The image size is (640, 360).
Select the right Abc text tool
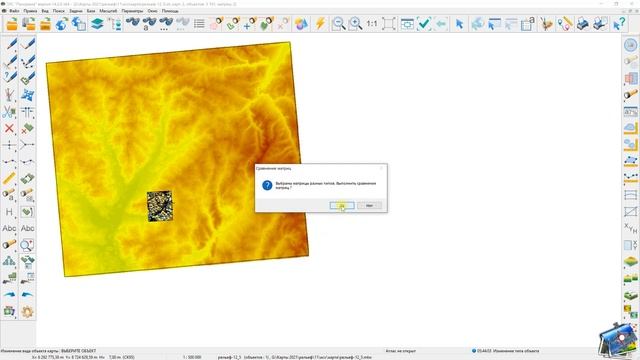pos(27,228)
